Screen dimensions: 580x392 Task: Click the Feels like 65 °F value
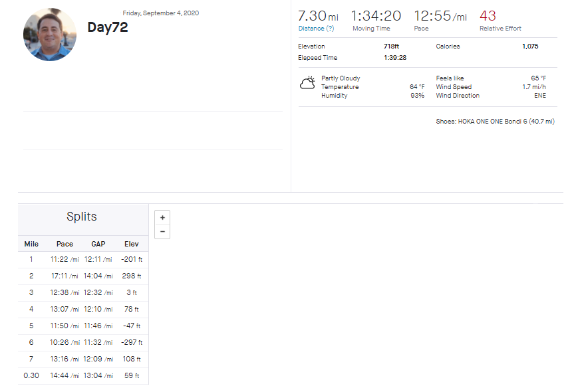pos(539,78)
